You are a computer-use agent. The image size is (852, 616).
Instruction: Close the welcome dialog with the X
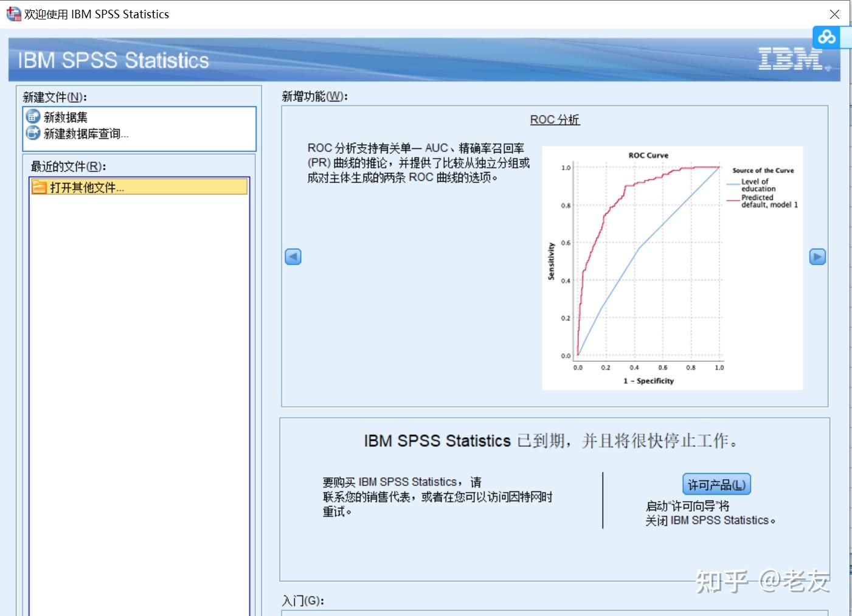point(834,14)
